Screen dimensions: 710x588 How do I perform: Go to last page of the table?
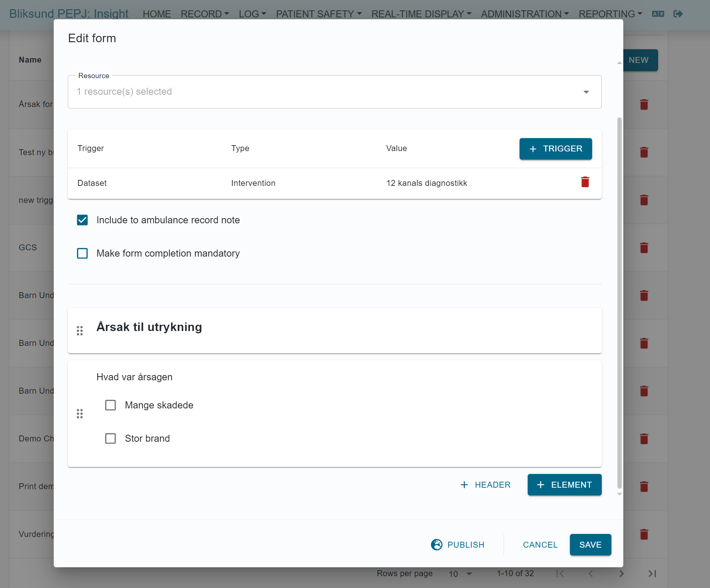pos(652,574)
